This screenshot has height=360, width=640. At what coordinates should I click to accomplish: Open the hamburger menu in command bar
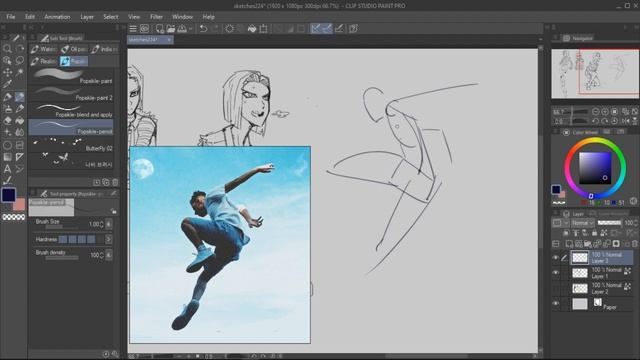(x=133, y=29)
